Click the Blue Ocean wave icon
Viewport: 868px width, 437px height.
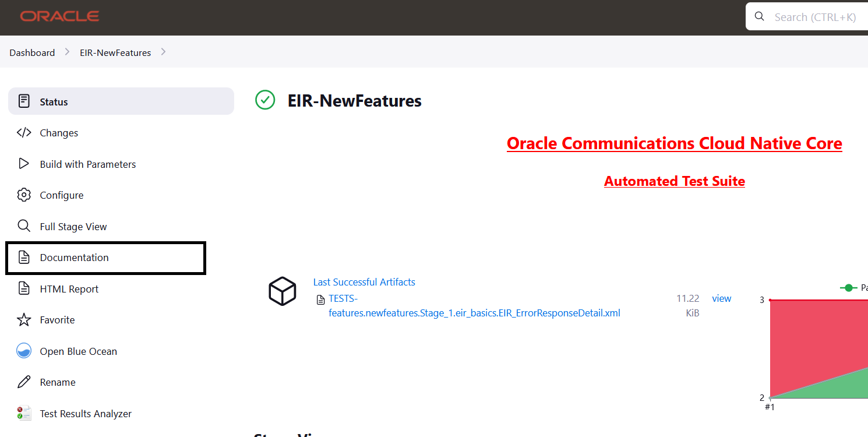24,351
